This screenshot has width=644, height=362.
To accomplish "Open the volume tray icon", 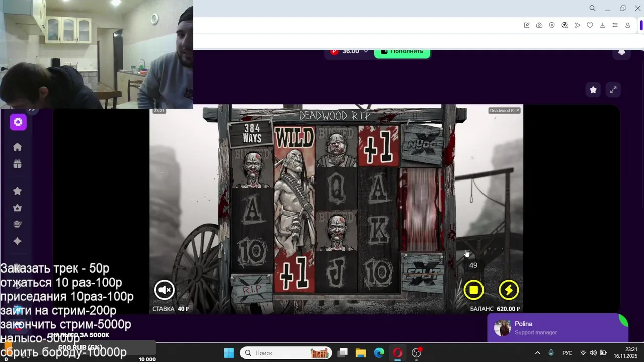I will click(x=593, y=353).
